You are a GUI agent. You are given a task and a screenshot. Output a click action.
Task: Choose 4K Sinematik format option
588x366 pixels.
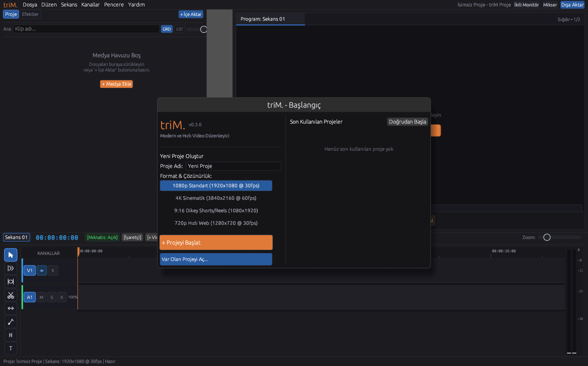click(x=216, y=198)
